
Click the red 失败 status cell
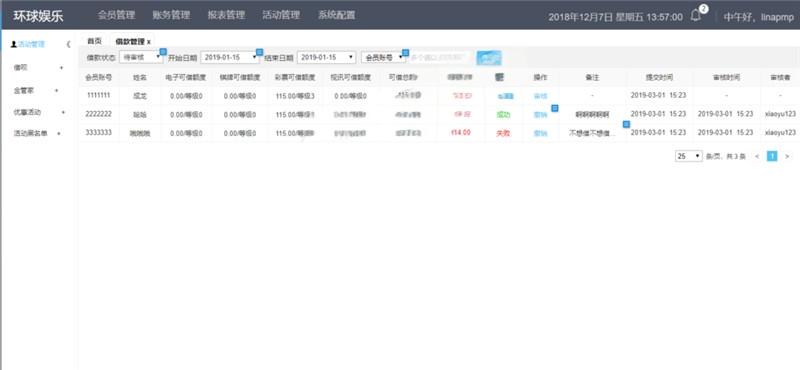pyautogui.click(x=503, y=133)
